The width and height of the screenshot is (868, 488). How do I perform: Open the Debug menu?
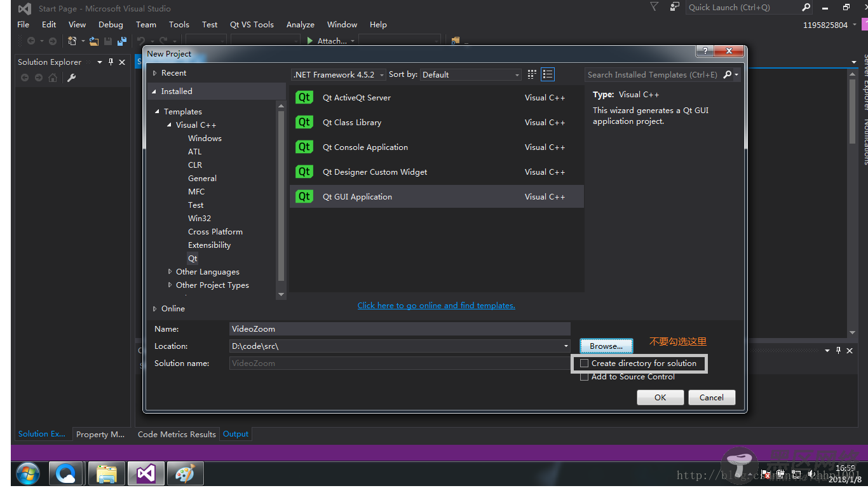[x=111, y=24]
